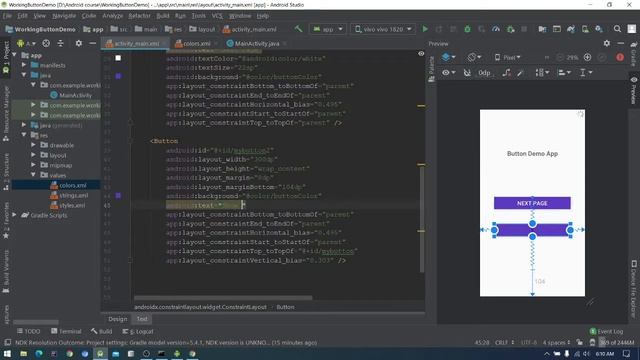This screenshot has height=360, width=640.
Task: Toggle the Palette side tab in Preview
Action: 431,69
